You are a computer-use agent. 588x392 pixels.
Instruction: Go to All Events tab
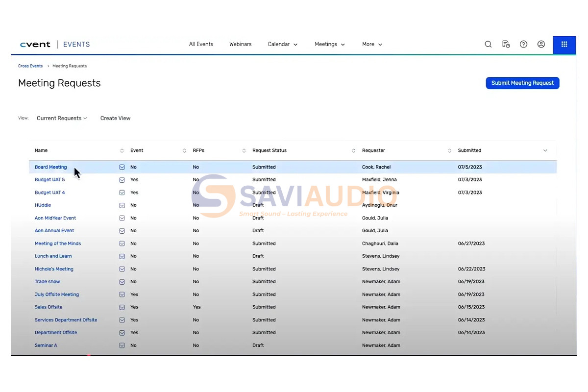pyautogui.click(x=201, y=44)
